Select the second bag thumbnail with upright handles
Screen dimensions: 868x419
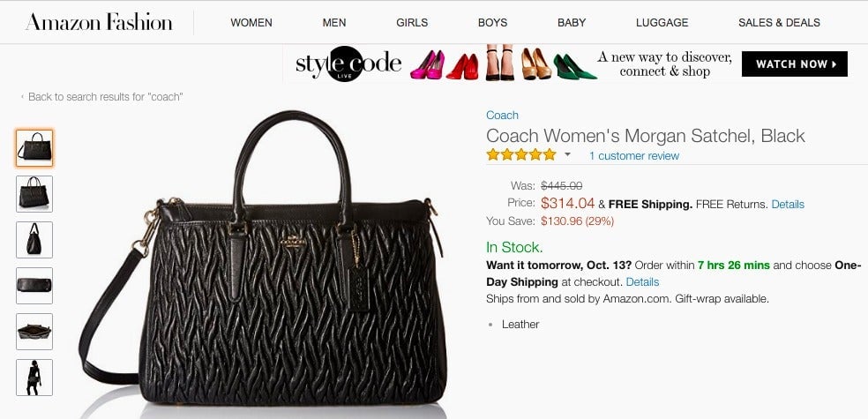click(x=34, y=194)
